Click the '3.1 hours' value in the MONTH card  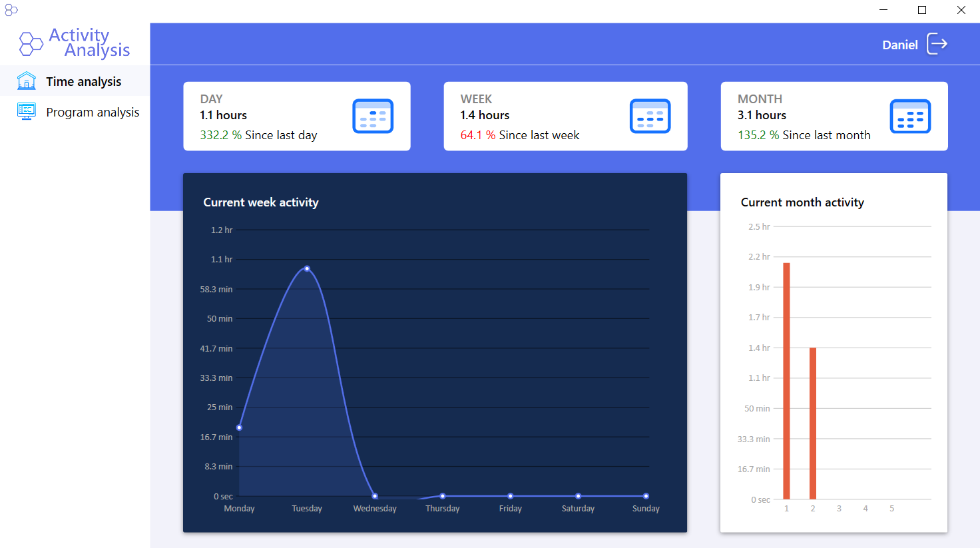762,115
